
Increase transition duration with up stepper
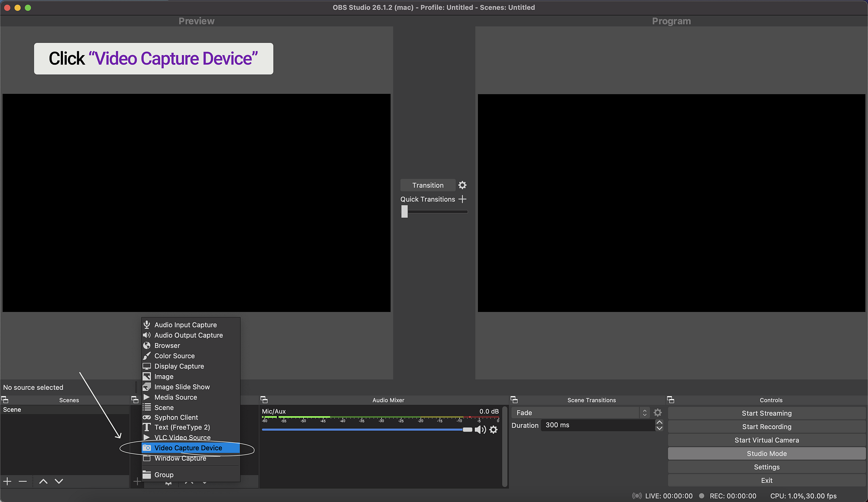(659, 422)
